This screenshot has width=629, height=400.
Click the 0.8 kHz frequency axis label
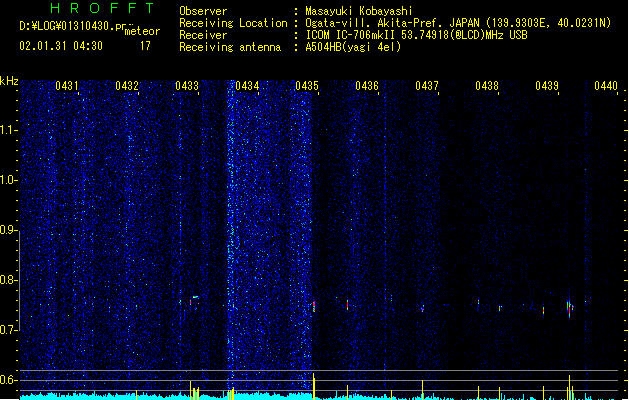coord(8,280)
